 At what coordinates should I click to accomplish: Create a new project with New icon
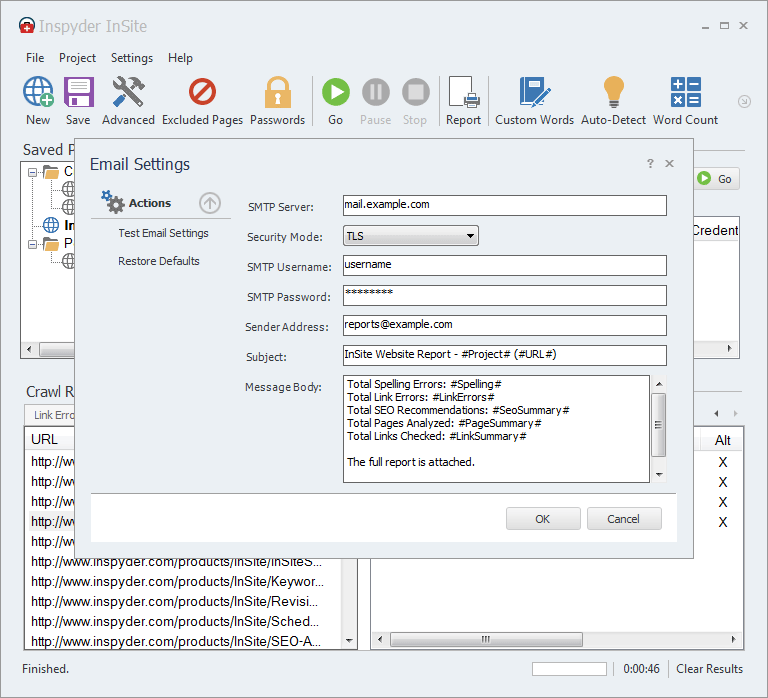[38, 92]
